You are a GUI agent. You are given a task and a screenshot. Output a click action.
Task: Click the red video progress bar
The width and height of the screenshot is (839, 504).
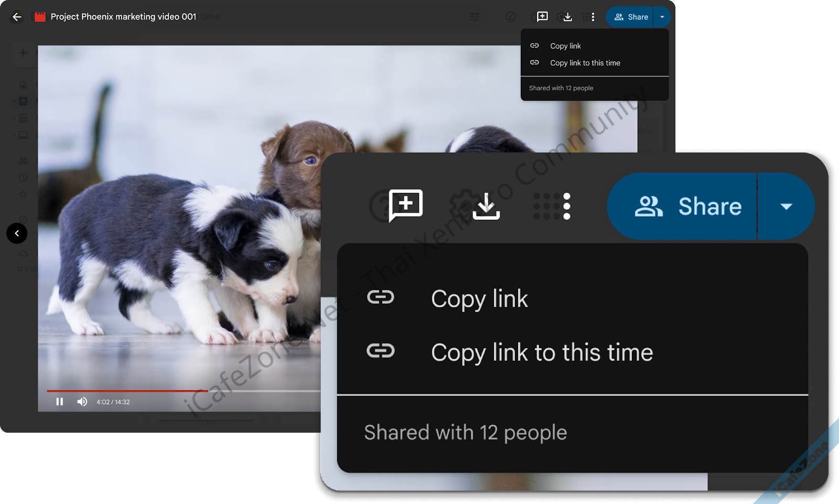click(126, 391)
